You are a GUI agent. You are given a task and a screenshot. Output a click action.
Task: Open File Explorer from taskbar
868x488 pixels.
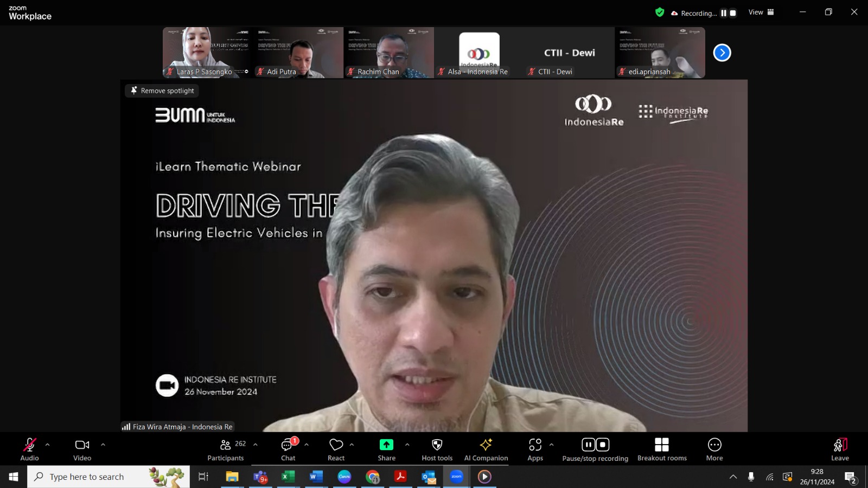click(232, 477)
